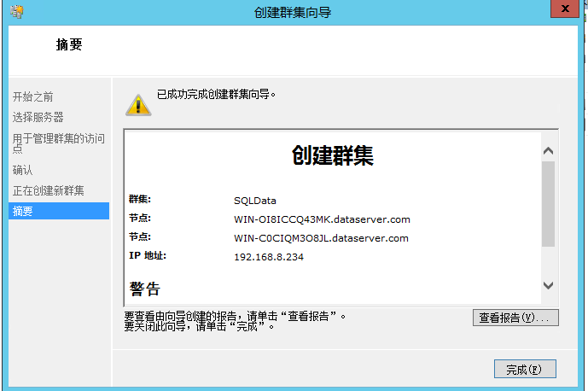The image size is (588, 391).
Task: Open the report with 查看报告(V)...
Action: click(515, 318)
